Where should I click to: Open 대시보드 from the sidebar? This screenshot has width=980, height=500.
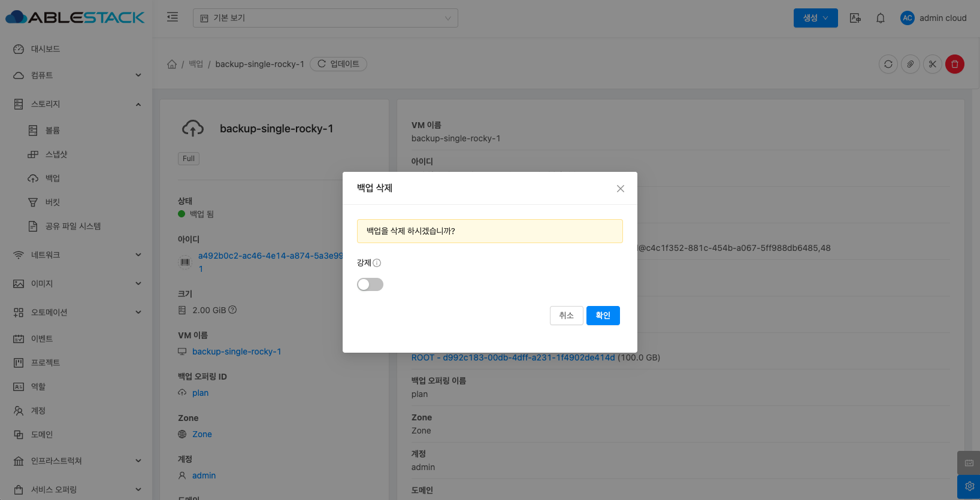click(46, 49)
